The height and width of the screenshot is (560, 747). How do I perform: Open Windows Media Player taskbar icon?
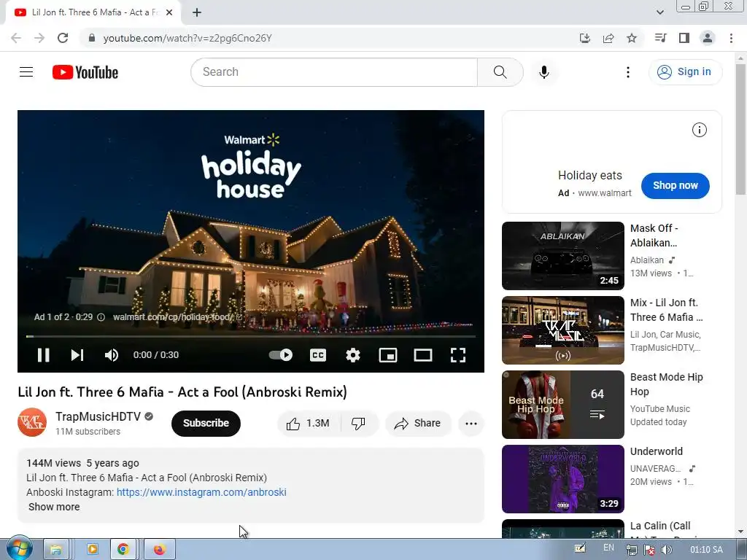click(92, 550)
